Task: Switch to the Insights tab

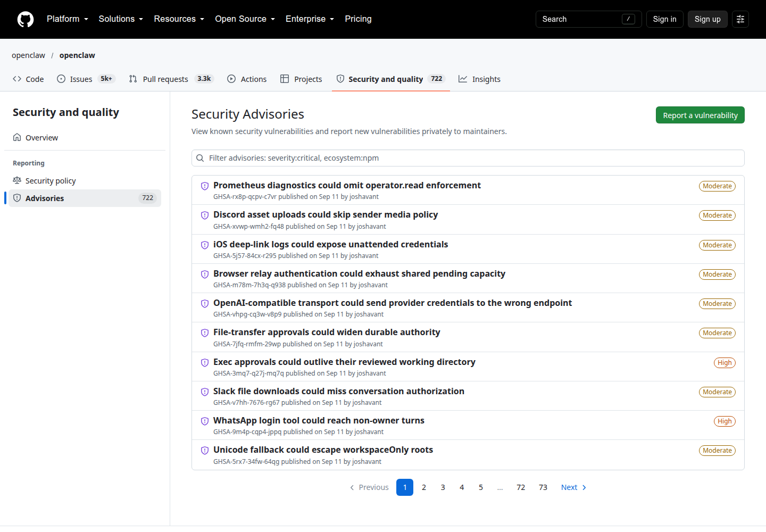Action: (480, 79)
